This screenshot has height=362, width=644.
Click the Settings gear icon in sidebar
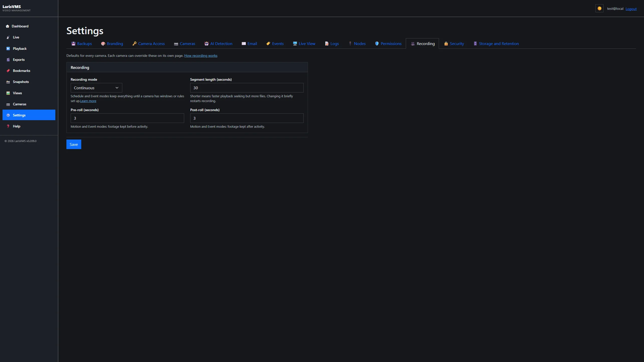tap(8, 115)
